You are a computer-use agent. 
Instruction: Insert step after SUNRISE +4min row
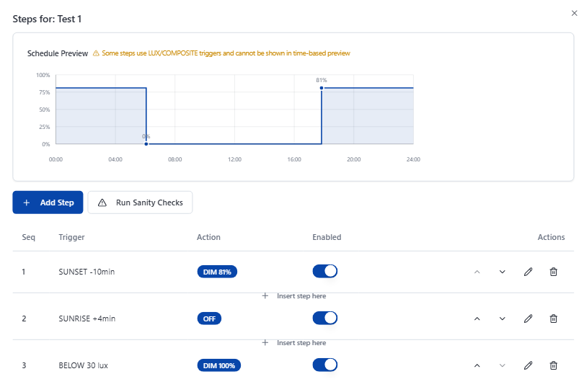tap(294, 343)
